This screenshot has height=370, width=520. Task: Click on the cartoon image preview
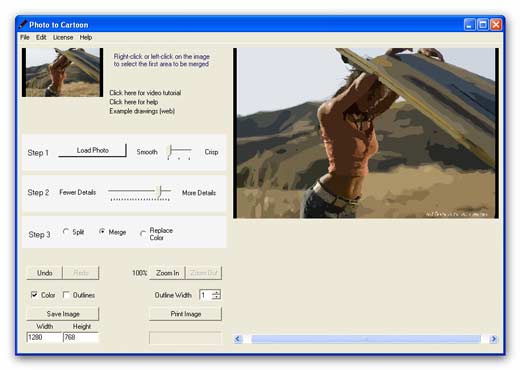click(366, 133)
